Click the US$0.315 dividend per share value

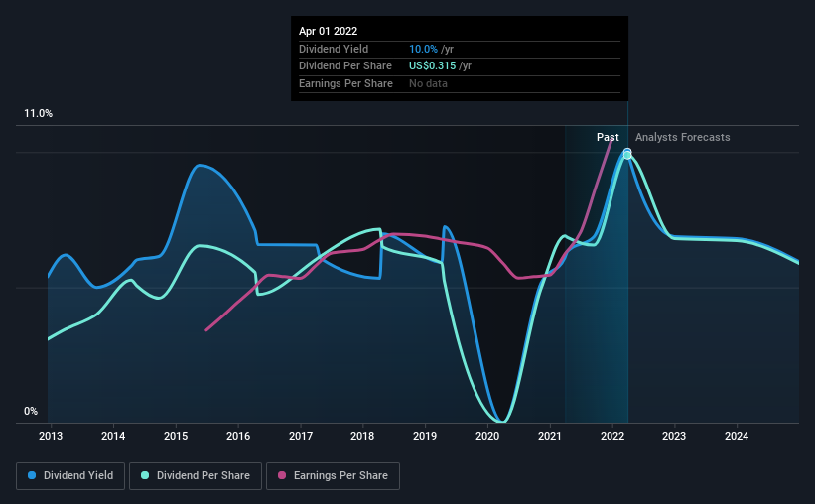point(433,66)
